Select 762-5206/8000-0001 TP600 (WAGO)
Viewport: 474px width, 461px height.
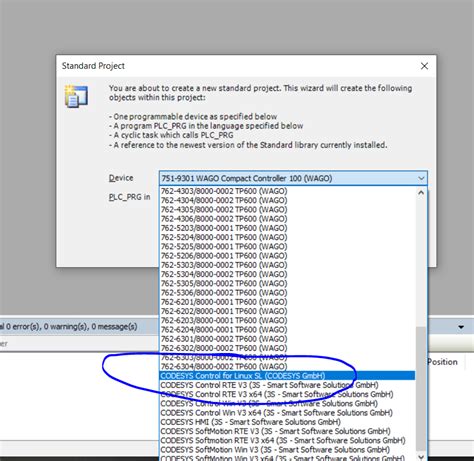coord(287,256)
